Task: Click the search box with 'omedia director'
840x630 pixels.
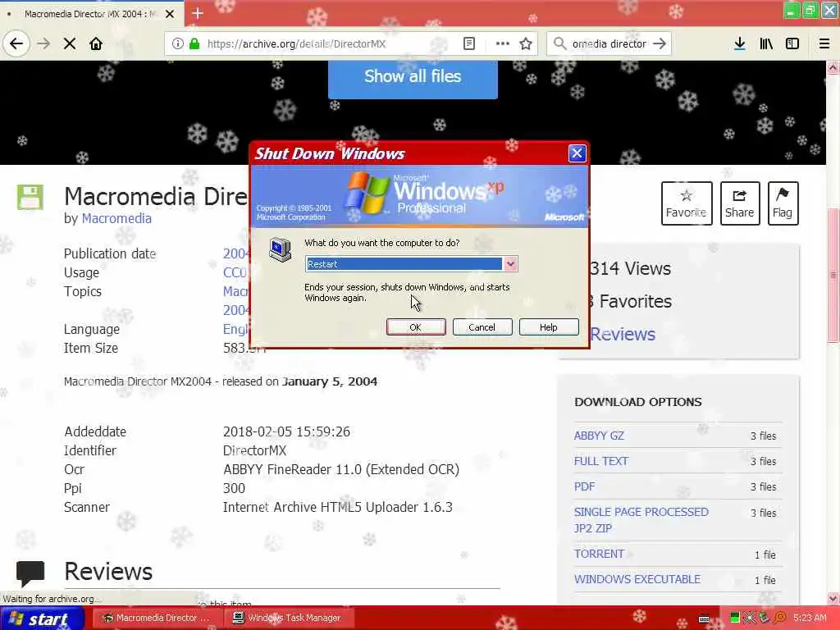Action: 609,44
